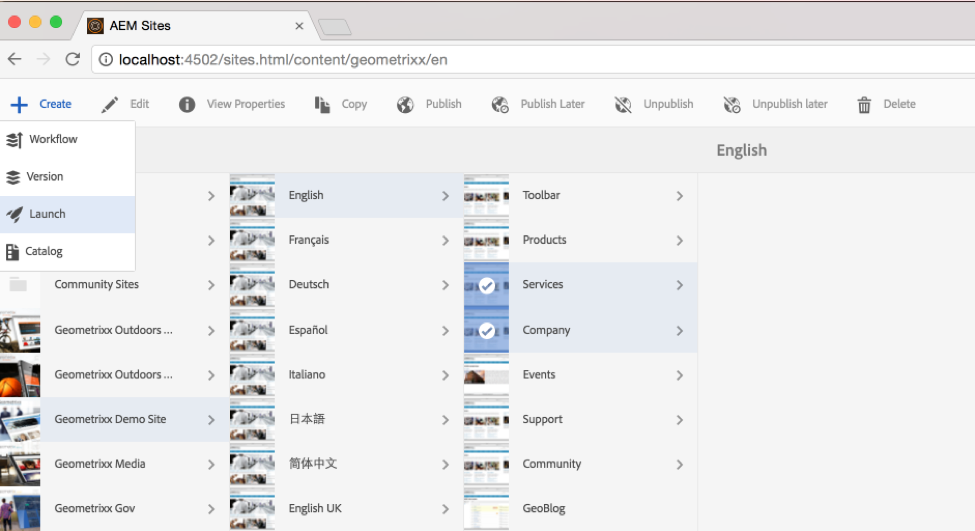This screenshot has height=531, width=975.
Task: Expand the Français language chevron
Action: 445,241
